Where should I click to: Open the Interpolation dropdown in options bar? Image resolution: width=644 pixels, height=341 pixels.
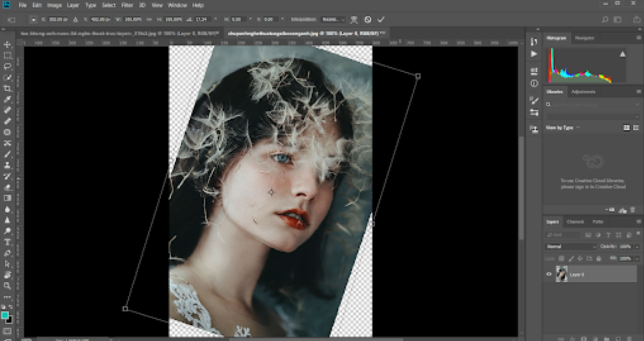[x=333, y=19]
